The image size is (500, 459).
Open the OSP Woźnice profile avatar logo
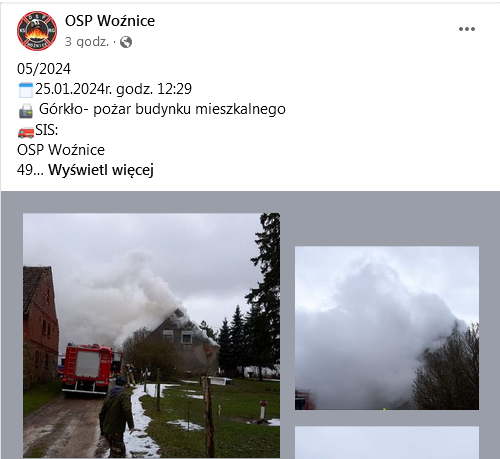tap(37, 31)
